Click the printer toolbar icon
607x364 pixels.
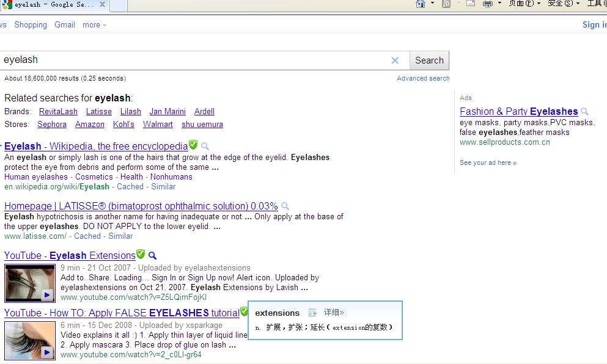[x=488, y=4]
